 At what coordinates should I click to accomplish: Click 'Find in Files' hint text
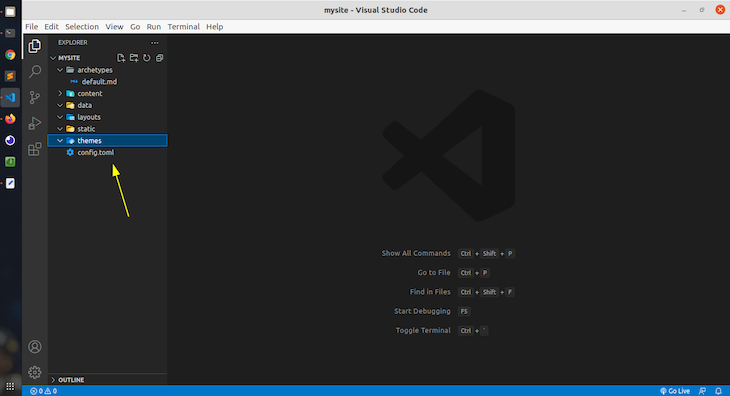(x=430, y=292)
